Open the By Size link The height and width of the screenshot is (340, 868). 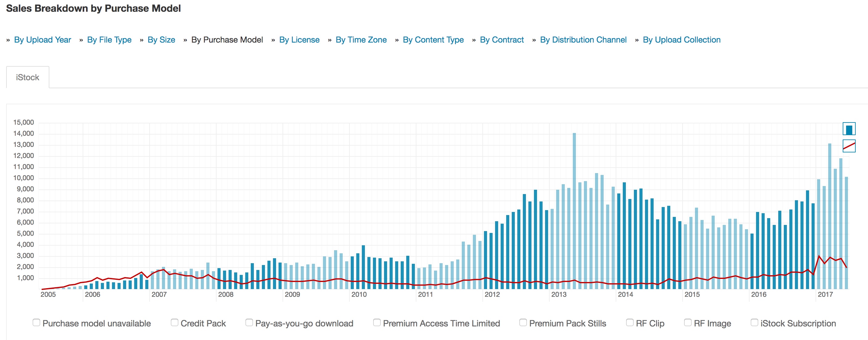[x=161, y=40]
